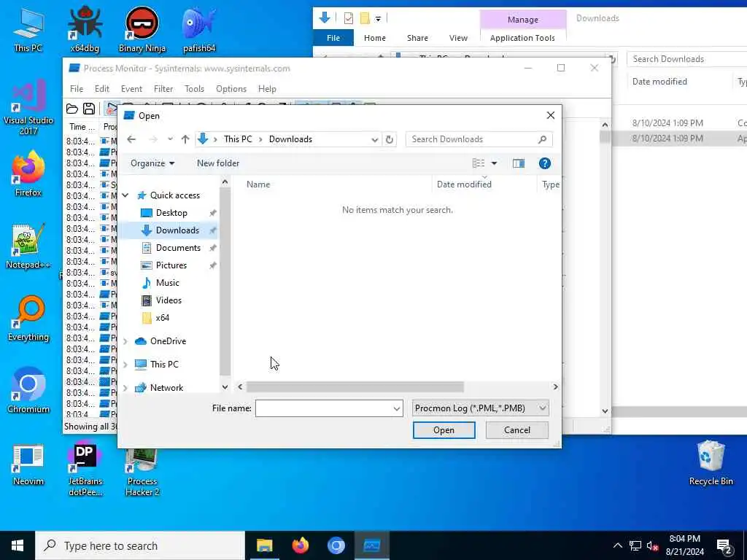Refresh the Downloads location in the dialog
747x560 pixels.
pos(390,139)
